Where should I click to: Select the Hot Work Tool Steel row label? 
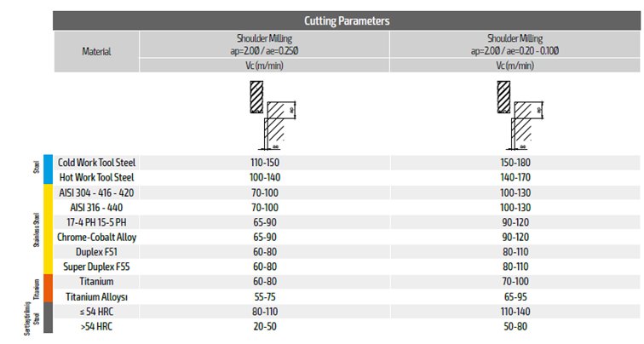pyautogui.click(x=97, y=177)
